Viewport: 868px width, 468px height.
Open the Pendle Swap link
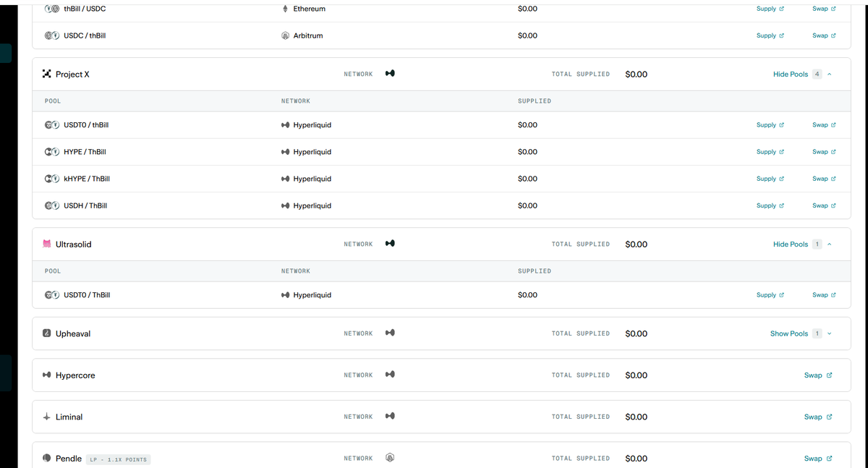[818, 459]
